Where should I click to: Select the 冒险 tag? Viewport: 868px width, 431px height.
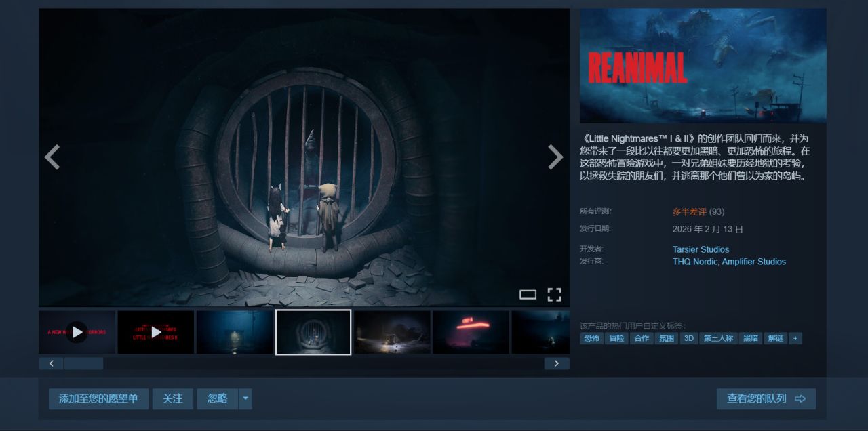pos(616,338)
